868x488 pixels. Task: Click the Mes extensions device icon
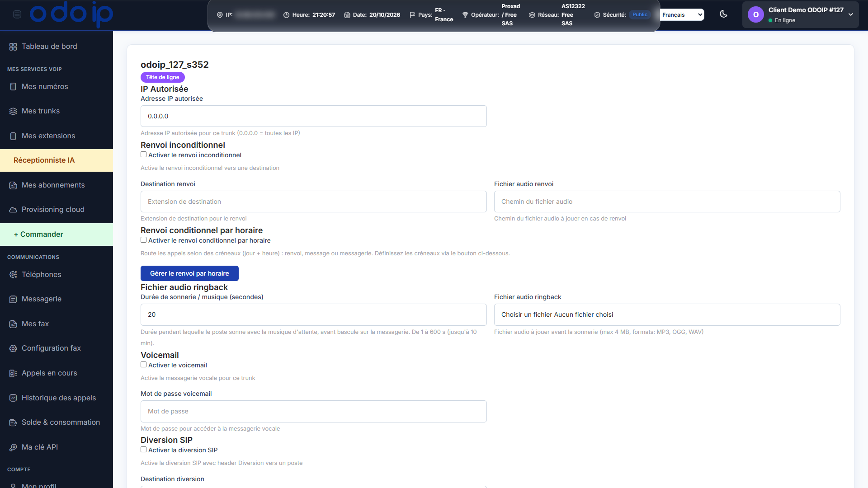tap(13, 136)
